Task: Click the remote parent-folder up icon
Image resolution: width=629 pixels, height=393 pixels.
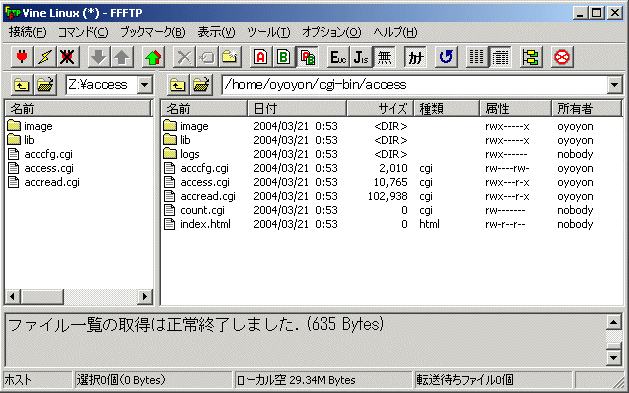Action: [x=178, y=85]
